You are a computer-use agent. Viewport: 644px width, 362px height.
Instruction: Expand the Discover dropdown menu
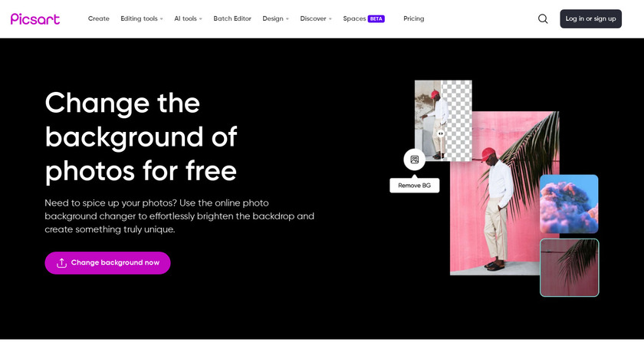coord(316,19)
